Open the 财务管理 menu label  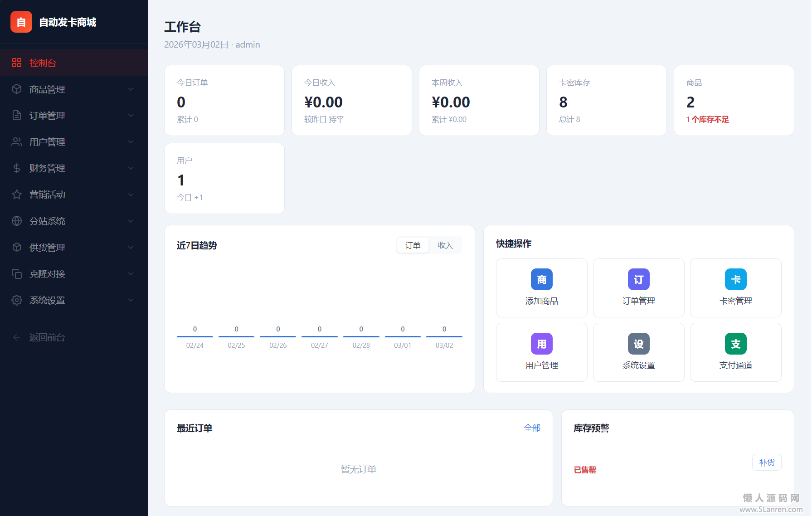pyautogui.click(x=47, y=168)
